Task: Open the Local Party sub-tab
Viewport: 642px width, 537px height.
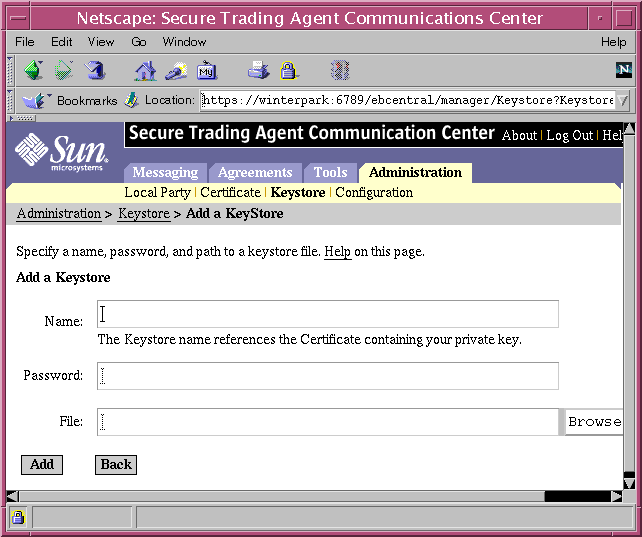Action: (x=158, y=192)
